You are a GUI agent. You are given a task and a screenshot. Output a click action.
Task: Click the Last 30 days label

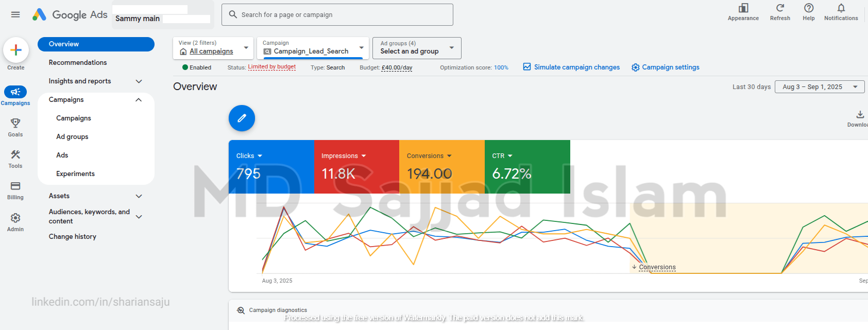click(752, 87)
